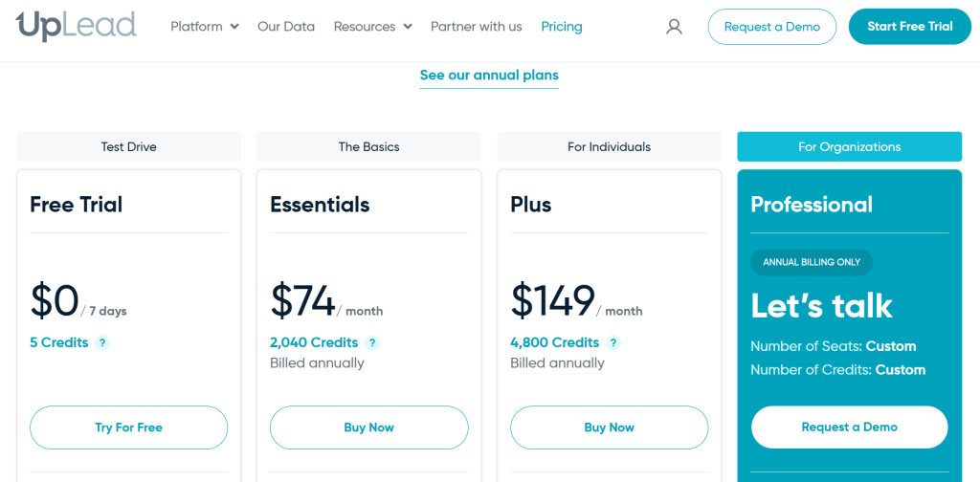Click Request a Demo in Professional card

coord(849,427)
